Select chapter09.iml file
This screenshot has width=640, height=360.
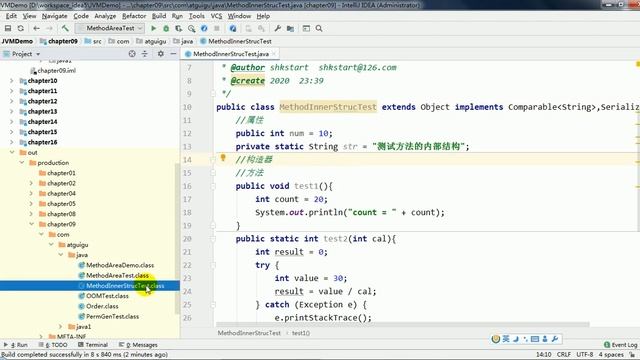53,71
